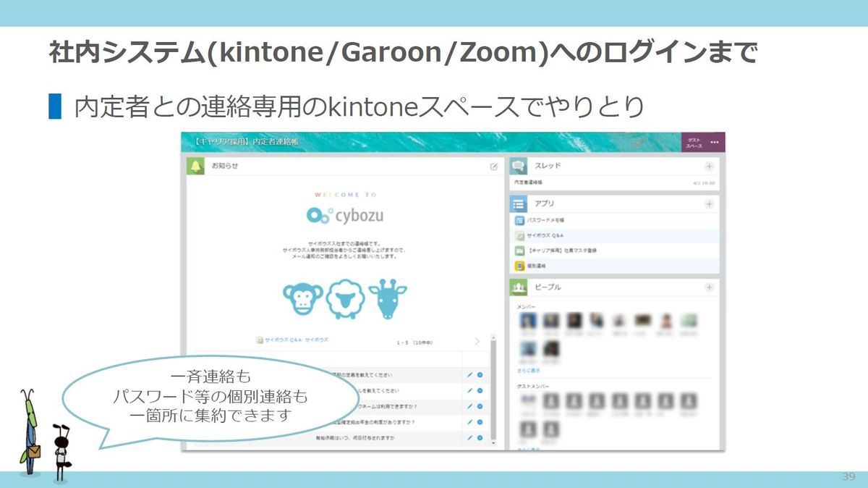Click the 【キャリア採用】内定者連絡帳 space title
The width and height of the screenshot is (868, 488).
point(246,142)
